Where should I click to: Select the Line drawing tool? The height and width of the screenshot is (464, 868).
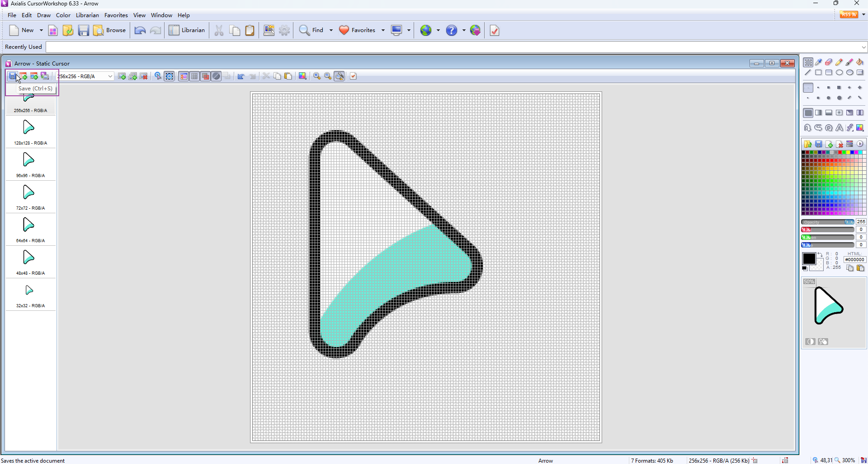coord(808,73)
